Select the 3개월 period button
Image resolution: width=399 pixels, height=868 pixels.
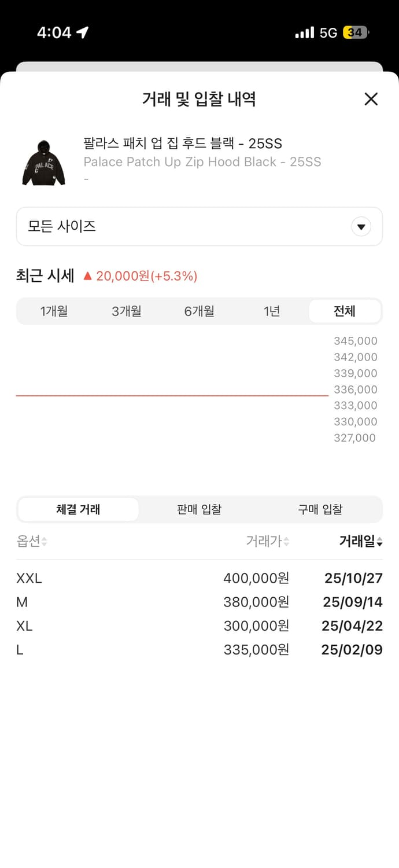(x=127, y=311)
